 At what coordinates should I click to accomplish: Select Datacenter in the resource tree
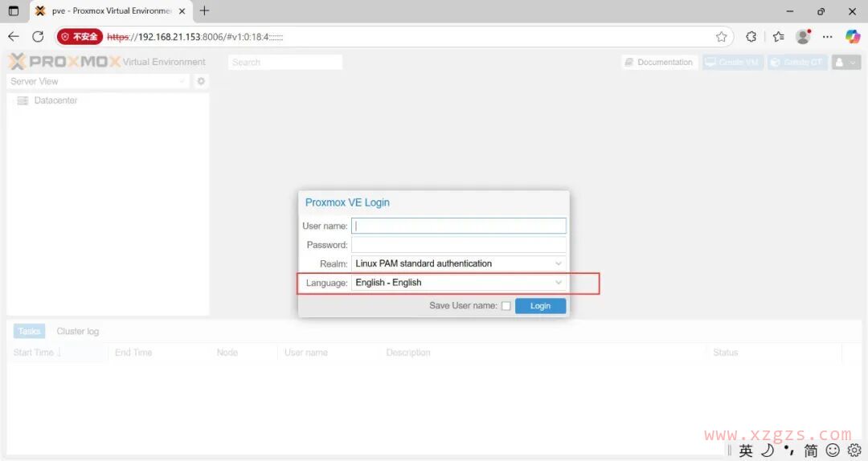(55, 100)
